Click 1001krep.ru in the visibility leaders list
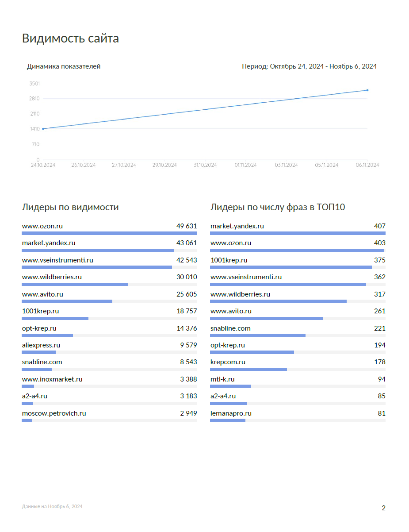Viewport: 409px width, 532px height. (x=40, y=311)
